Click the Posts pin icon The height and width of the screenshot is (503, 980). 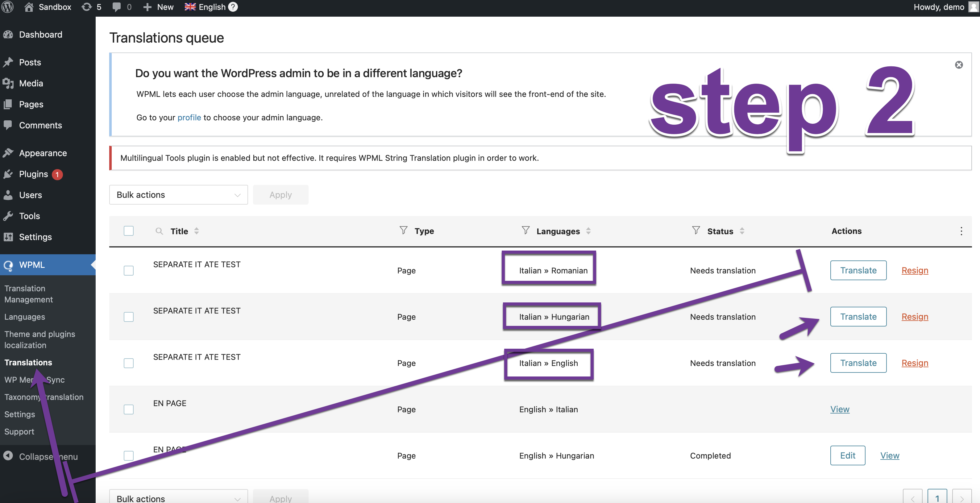pos(8,62)
